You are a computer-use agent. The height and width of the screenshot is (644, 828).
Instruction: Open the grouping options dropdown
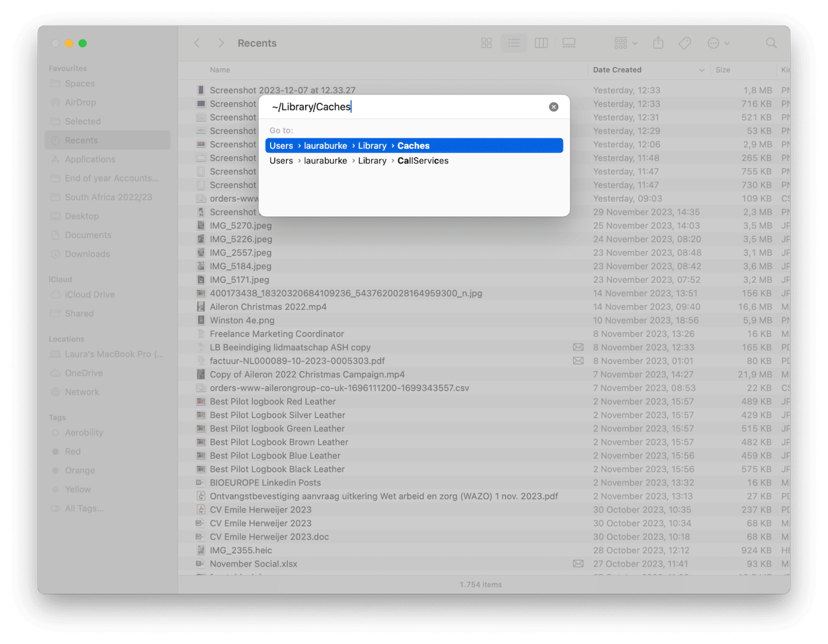pyautogui.click(x=624, y=43)
